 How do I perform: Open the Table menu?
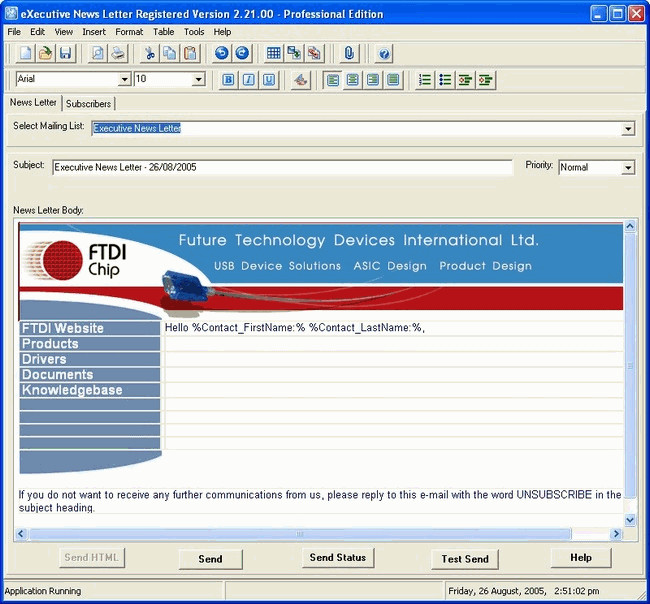pos(163,32)
